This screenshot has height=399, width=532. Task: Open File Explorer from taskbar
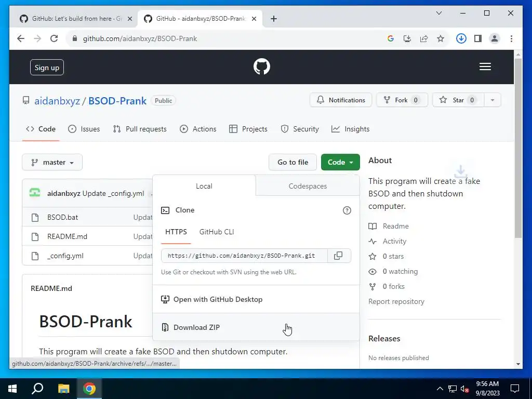pos(63,389)
